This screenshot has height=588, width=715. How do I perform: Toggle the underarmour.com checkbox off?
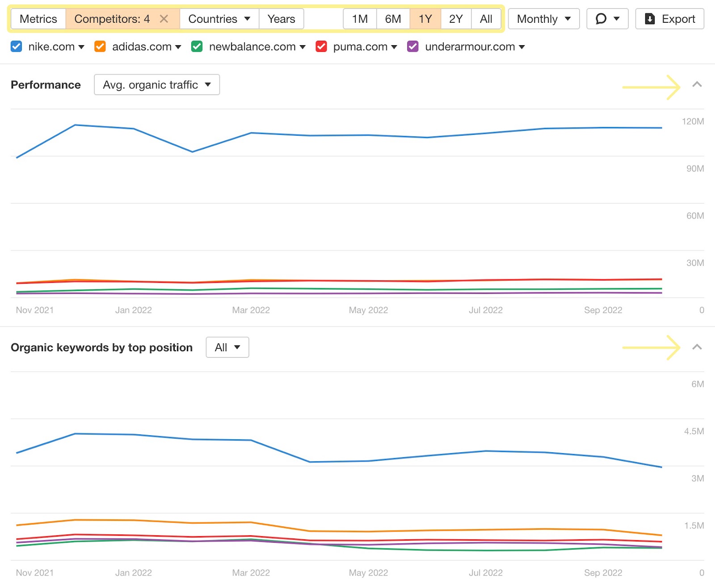point(413,46)
